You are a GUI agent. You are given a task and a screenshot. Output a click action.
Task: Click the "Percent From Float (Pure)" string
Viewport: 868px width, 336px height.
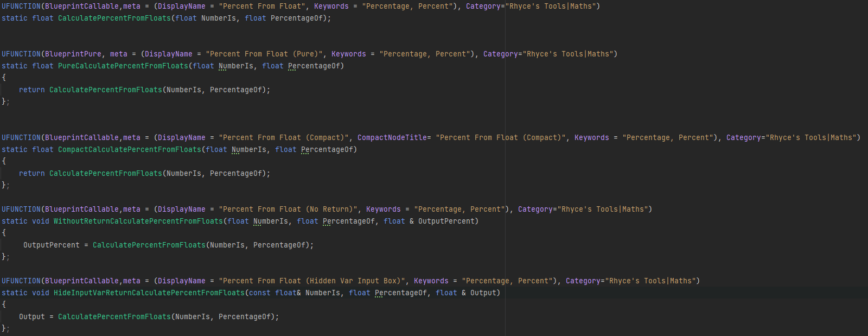click(264, 54)
